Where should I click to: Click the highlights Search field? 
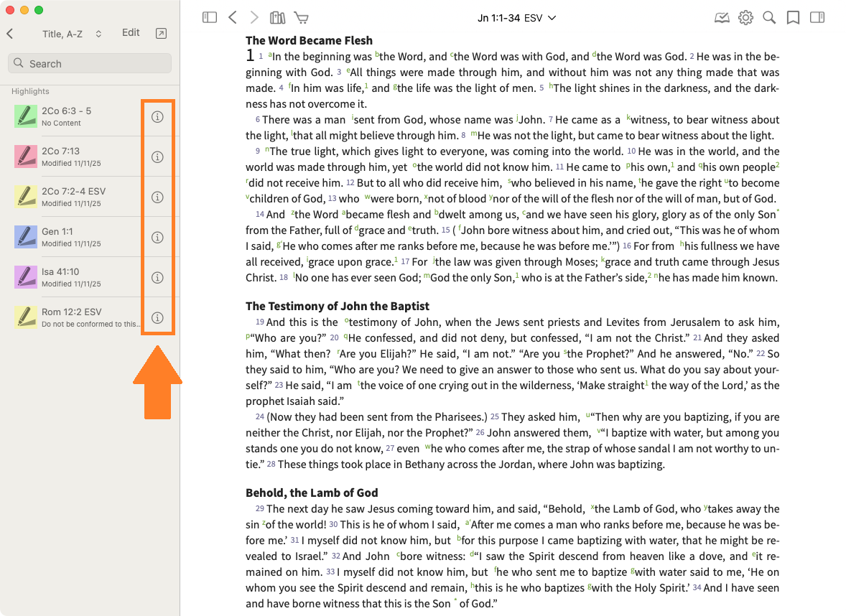pos(90,64)
